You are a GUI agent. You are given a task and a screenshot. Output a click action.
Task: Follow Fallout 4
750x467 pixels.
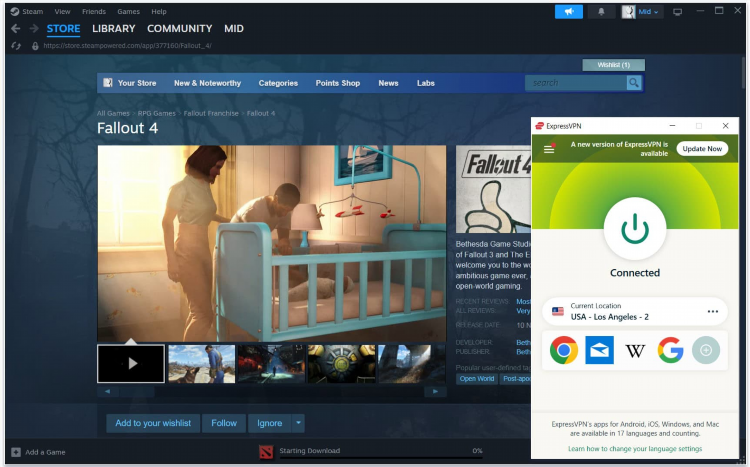click(224, 423)
